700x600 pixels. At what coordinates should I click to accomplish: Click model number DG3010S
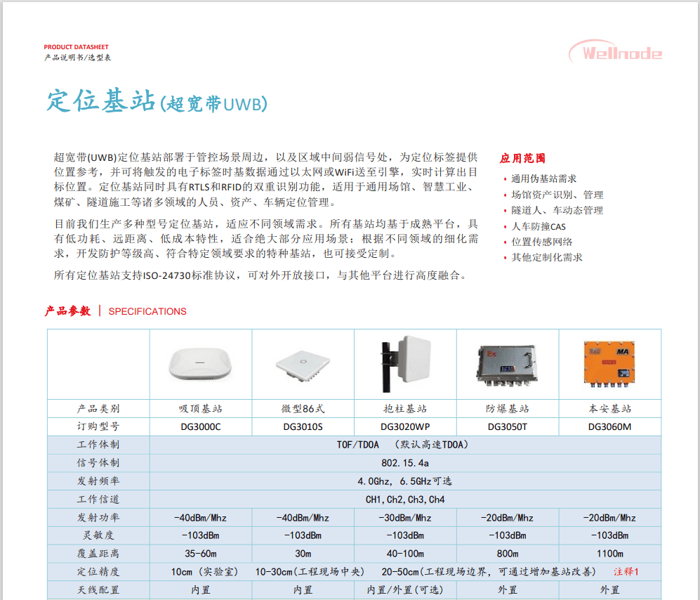[303, 426]
